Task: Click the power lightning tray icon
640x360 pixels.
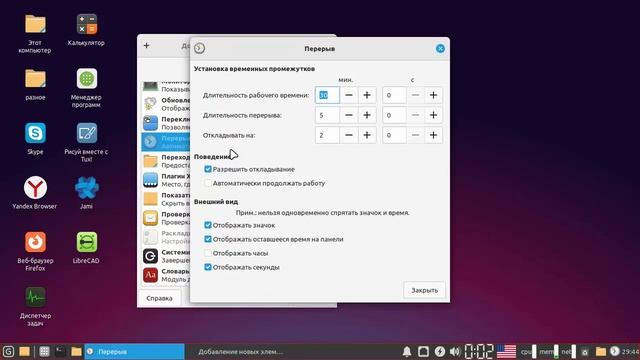Action: tap(439, 351)
